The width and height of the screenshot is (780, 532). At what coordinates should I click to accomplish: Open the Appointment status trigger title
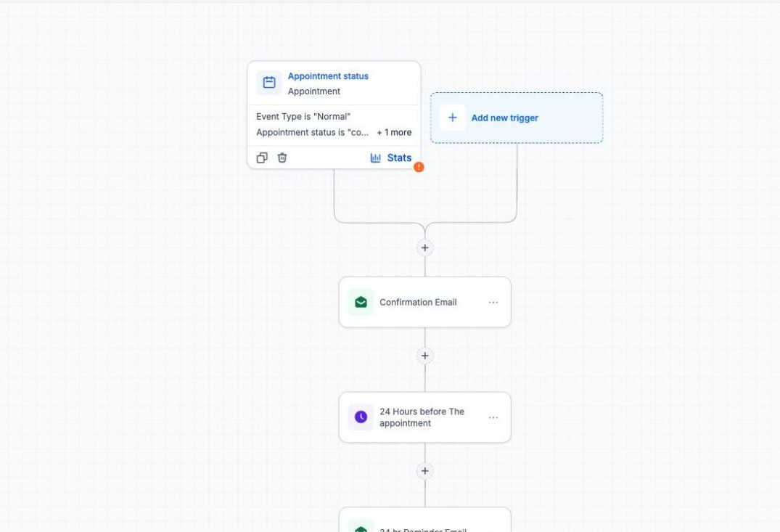click(x=328, y=76)
